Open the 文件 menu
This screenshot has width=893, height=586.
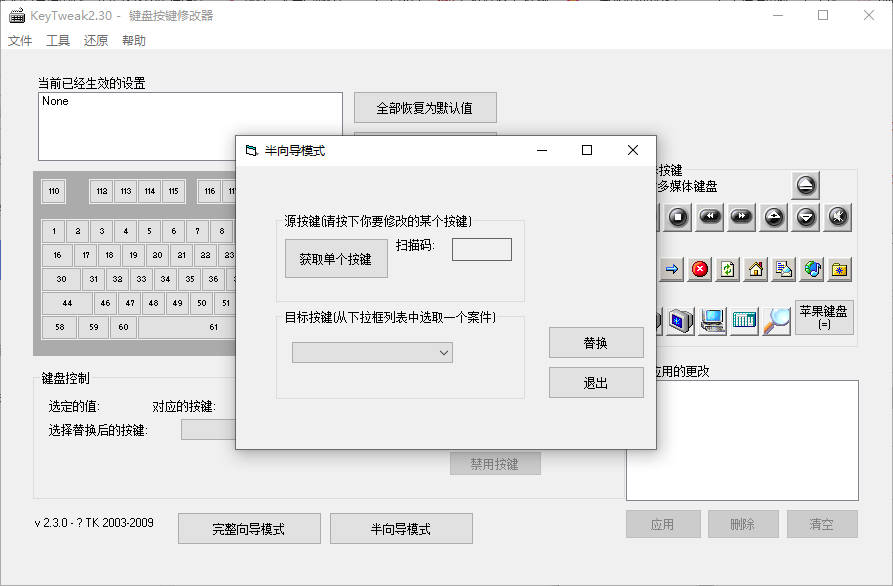(x=20, y=40)
